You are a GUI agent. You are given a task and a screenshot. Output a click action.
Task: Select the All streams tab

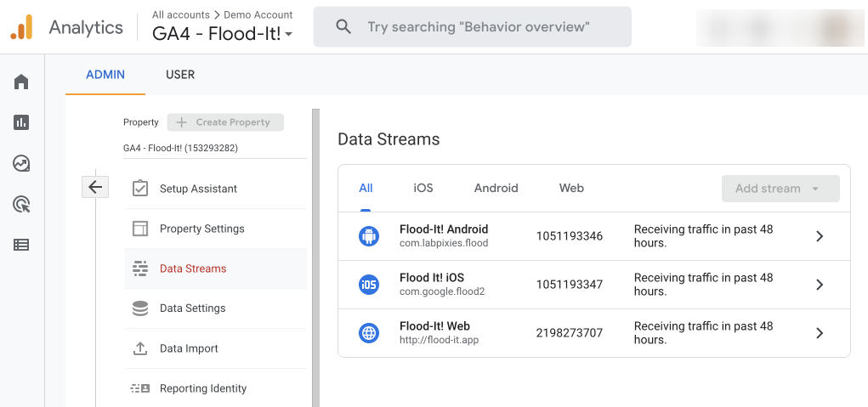[366, 188]
